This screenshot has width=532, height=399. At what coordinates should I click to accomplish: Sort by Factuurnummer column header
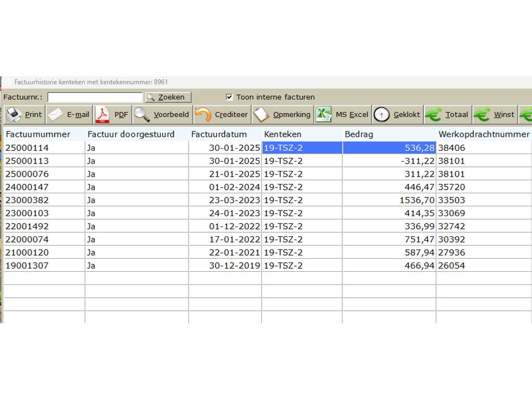coord(38,135)
